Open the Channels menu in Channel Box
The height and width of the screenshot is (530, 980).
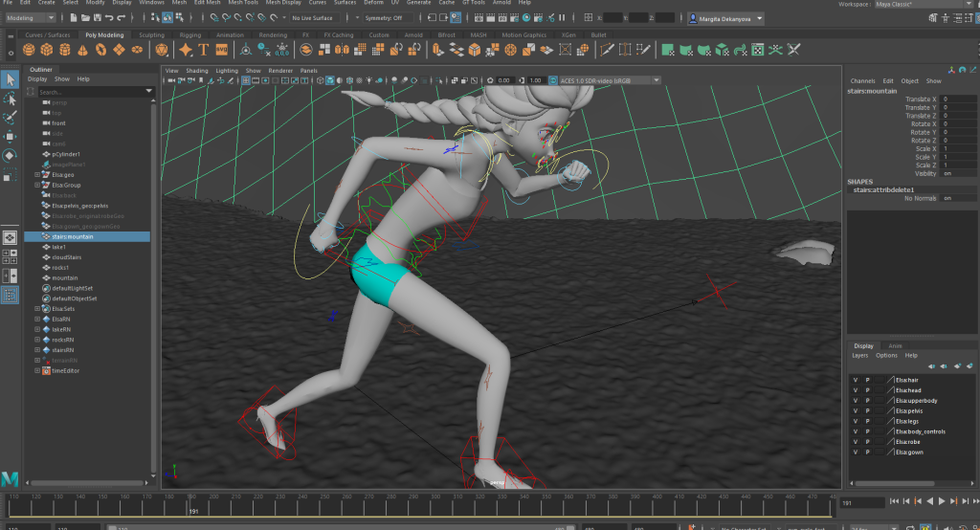pos(862,81)
